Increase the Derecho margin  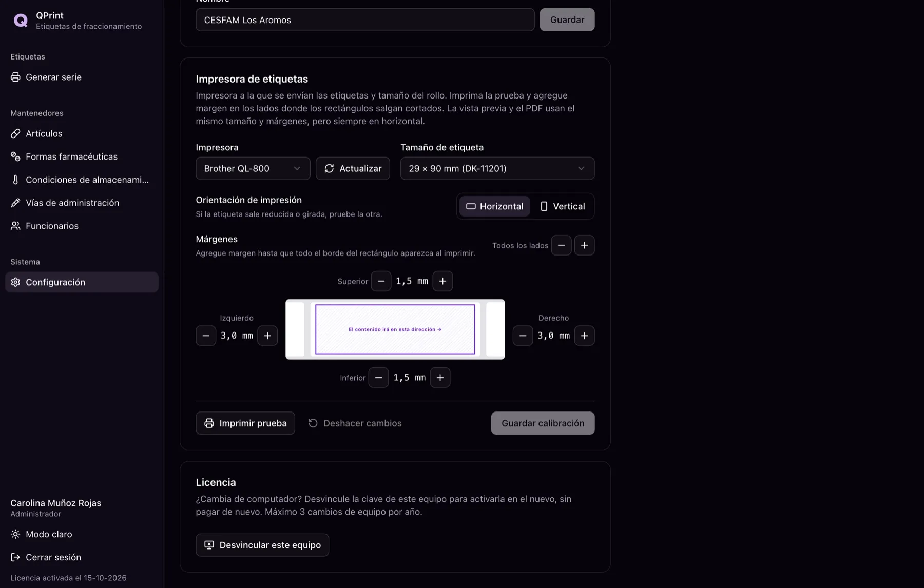(x=584, y=336)
